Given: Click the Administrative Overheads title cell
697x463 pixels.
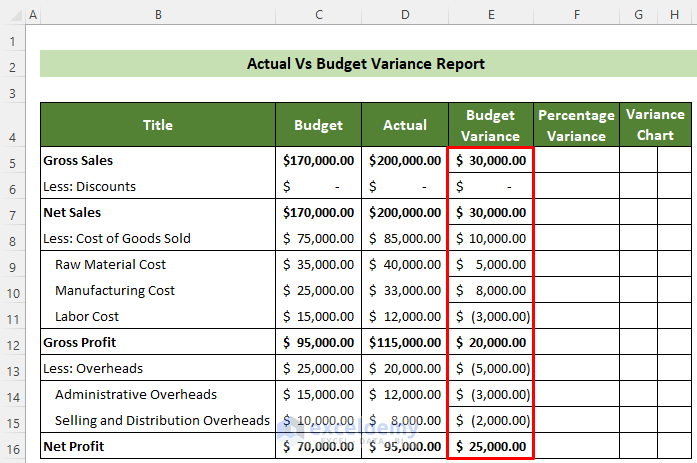Looking at the screenshot, I should click(x=158, y=395).
